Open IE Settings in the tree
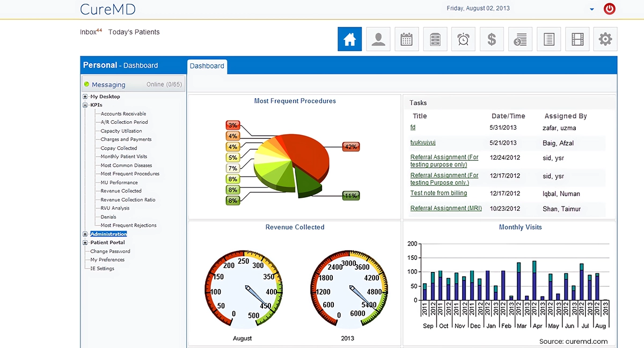Viewport: 644px width, 348px height. 102,268
